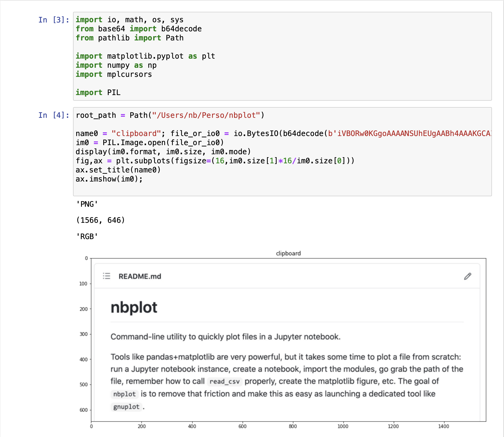Click the display(im0.format...) line
The image size is (504, 437).
[x=163, y=152]
